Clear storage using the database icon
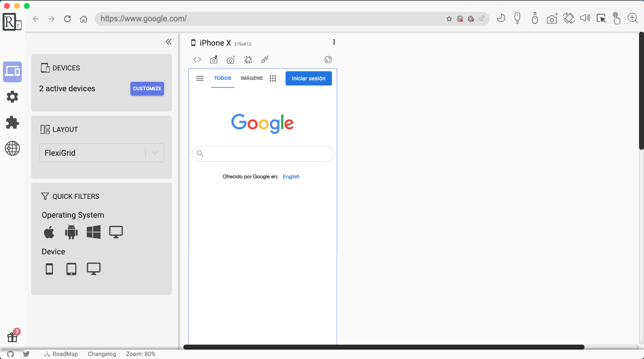This screenshot has width=644, height=359. (x=460, y=19)
